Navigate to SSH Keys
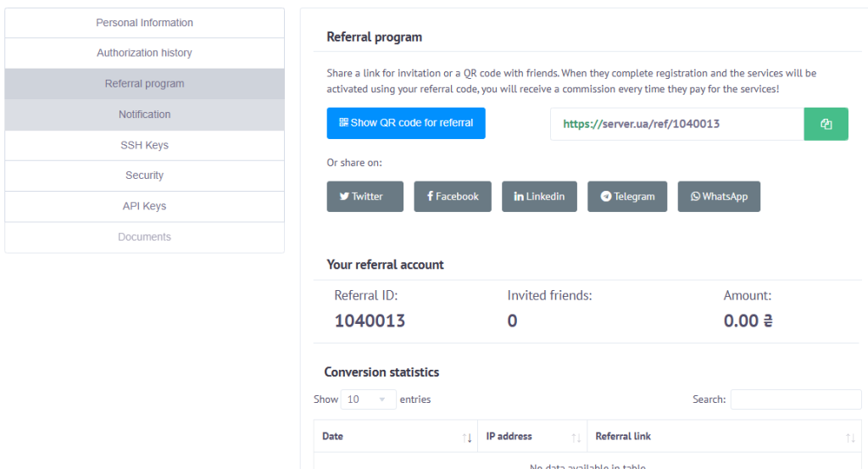 point(144,145)
